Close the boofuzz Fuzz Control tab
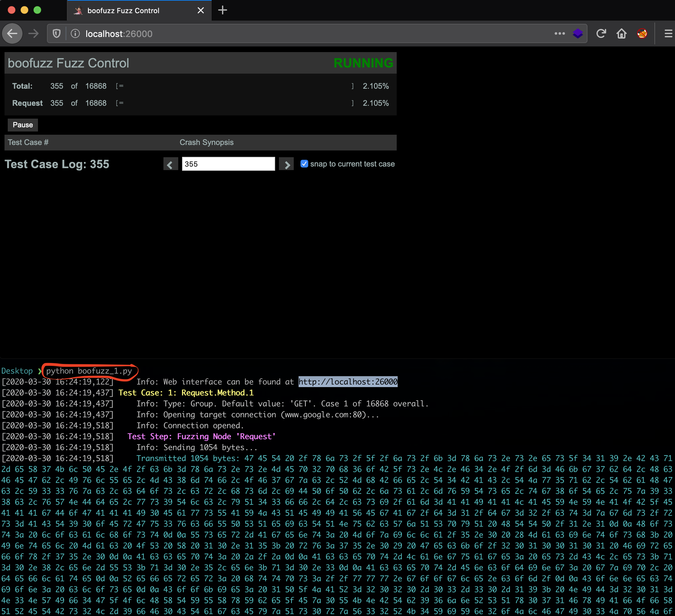This screenshot has height=616, width=675. click(200, 10)
